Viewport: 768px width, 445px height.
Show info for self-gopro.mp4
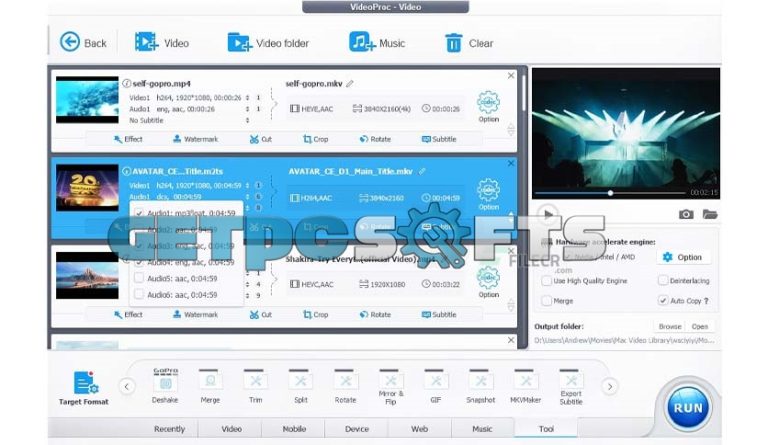pyautogui.click(x=126, y=83)
